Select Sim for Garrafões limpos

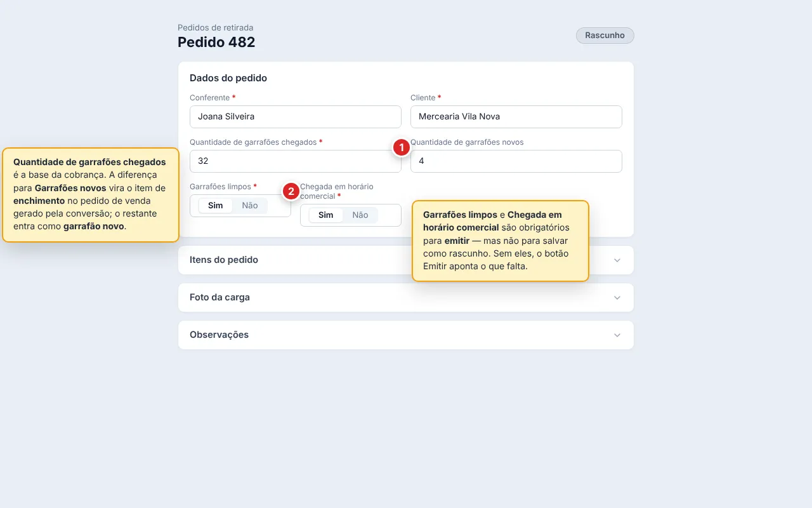(216, 206)
